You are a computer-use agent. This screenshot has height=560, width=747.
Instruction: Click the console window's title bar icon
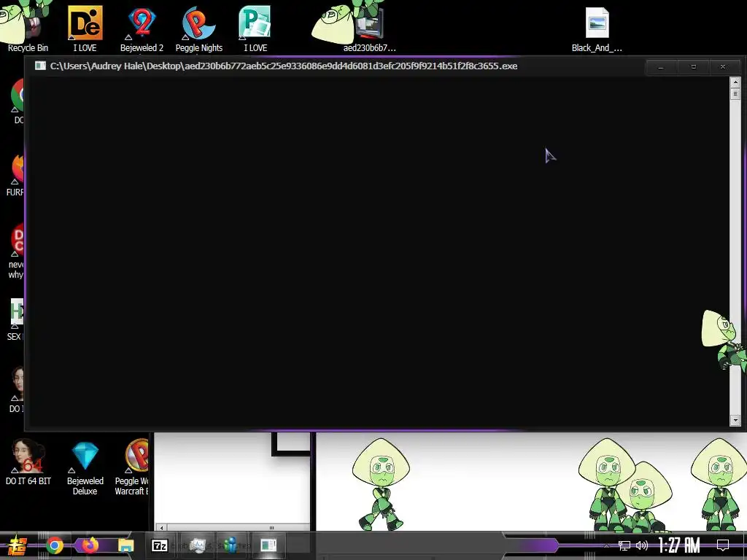tap(40, 66)
